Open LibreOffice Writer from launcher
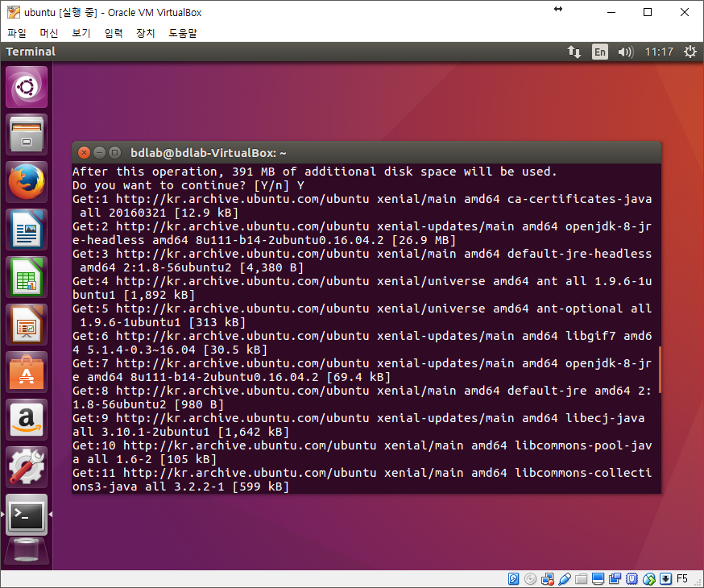This screenshot has width=704, height=588. 27,230
